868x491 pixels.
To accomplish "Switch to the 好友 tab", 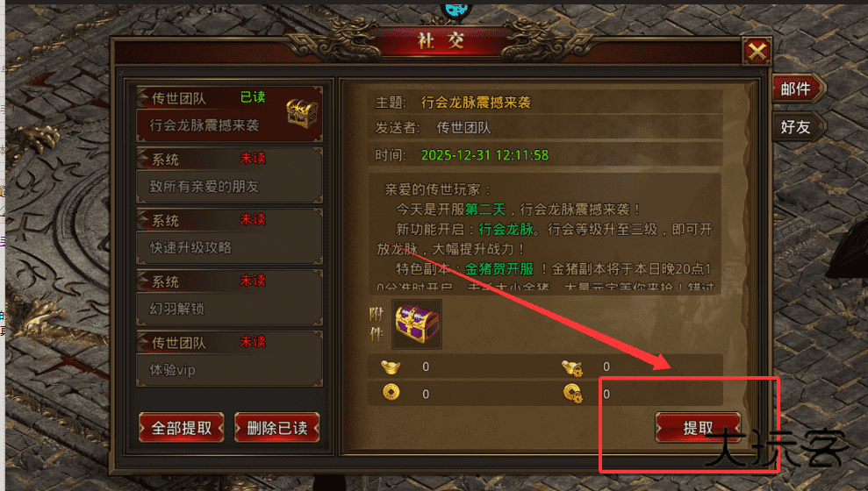I will point(797,127).
